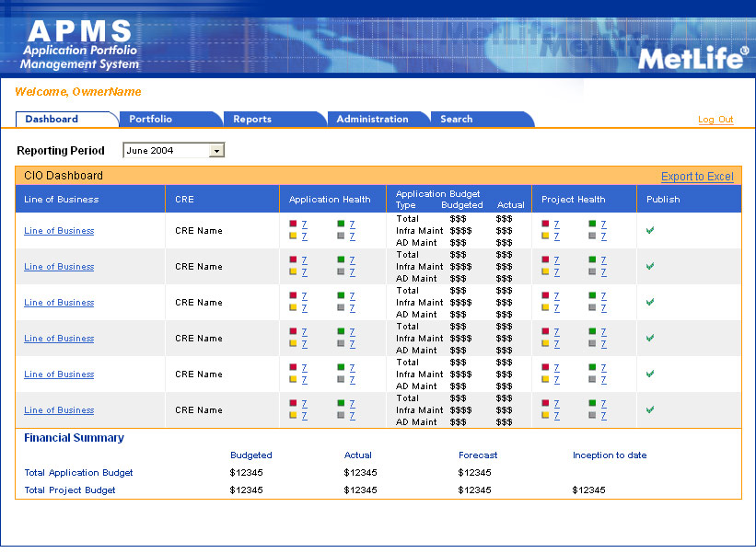Image resolution: width=756 pixels, height=553 pixels.
Task: Select fourth row's green Application Health square
Action: (341, 331)
